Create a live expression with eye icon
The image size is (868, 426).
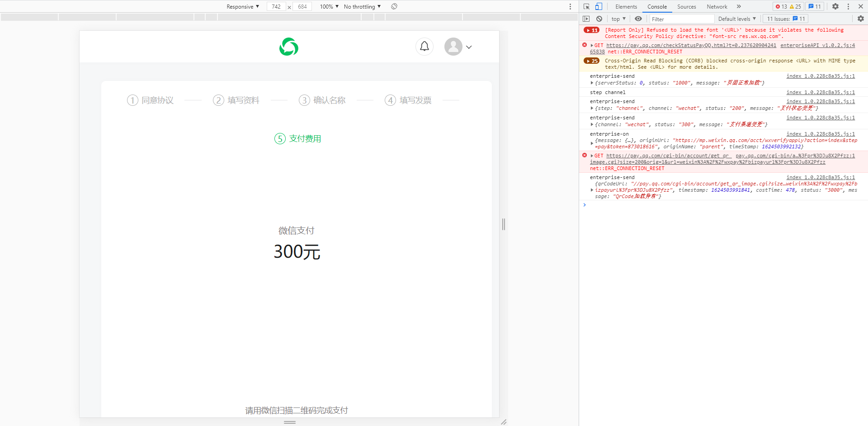(x=638, y=19)
